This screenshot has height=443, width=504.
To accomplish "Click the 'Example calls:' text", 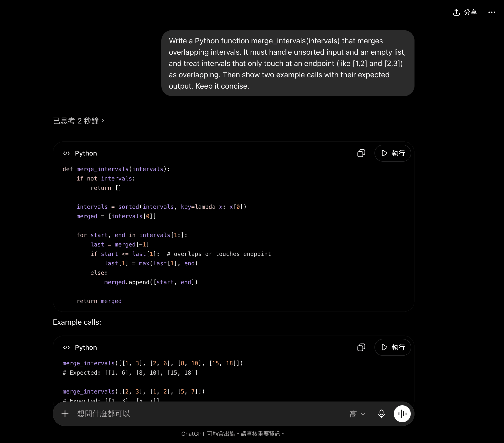I will 77,322.
